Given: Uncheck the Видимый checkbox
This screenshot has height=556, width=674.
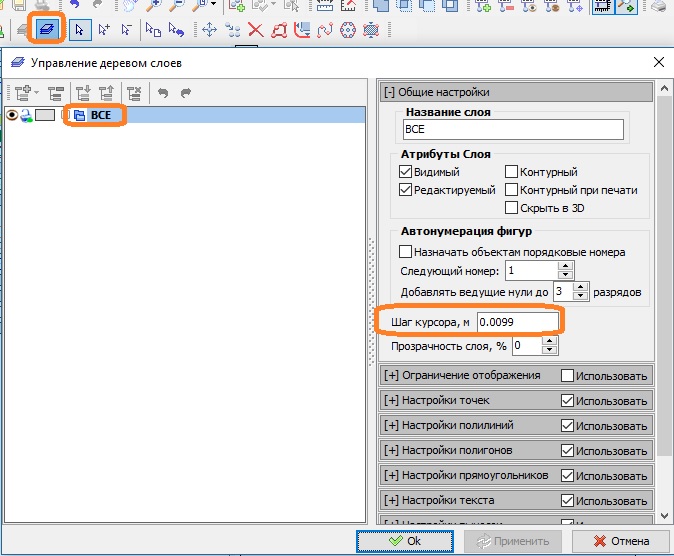Looking at the screenshot, I should [x=405, y=172].
